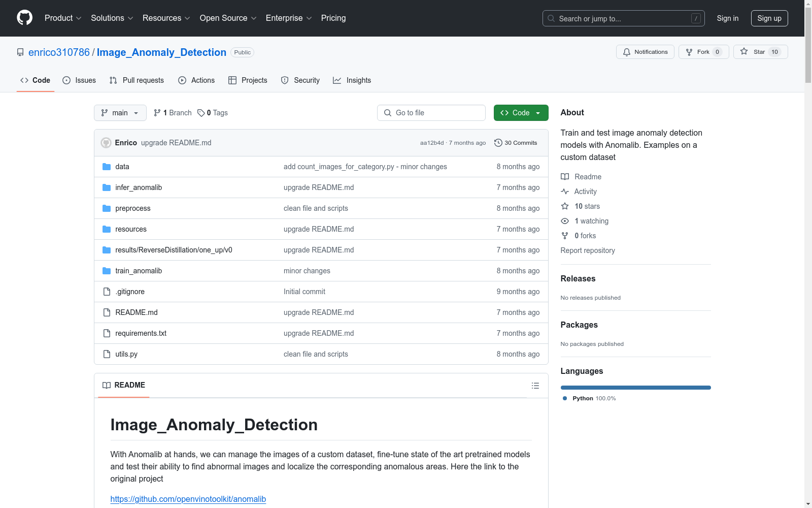Open the README outline list icon

pos(535,386)
